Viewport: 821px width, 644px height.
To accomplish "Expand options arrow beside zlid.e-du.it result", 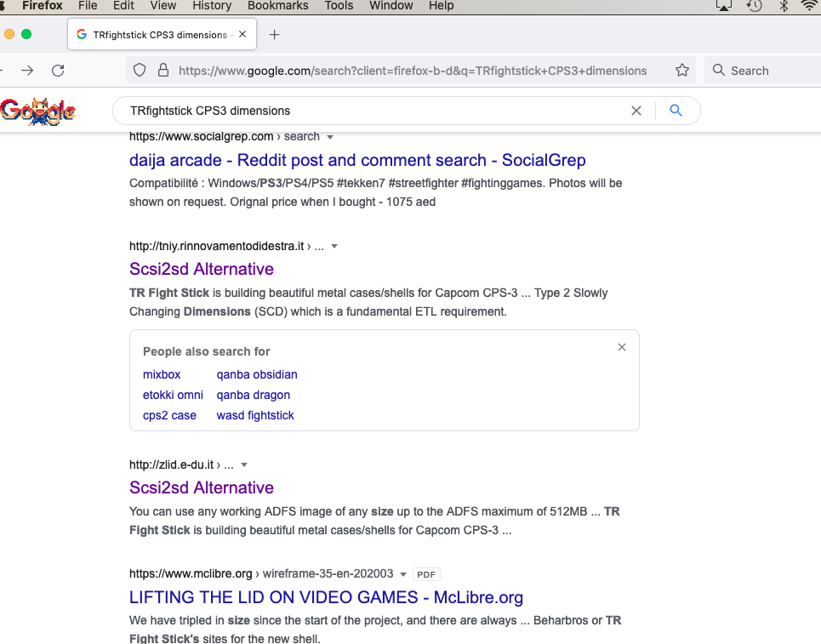I will click(x=243, y=465).
